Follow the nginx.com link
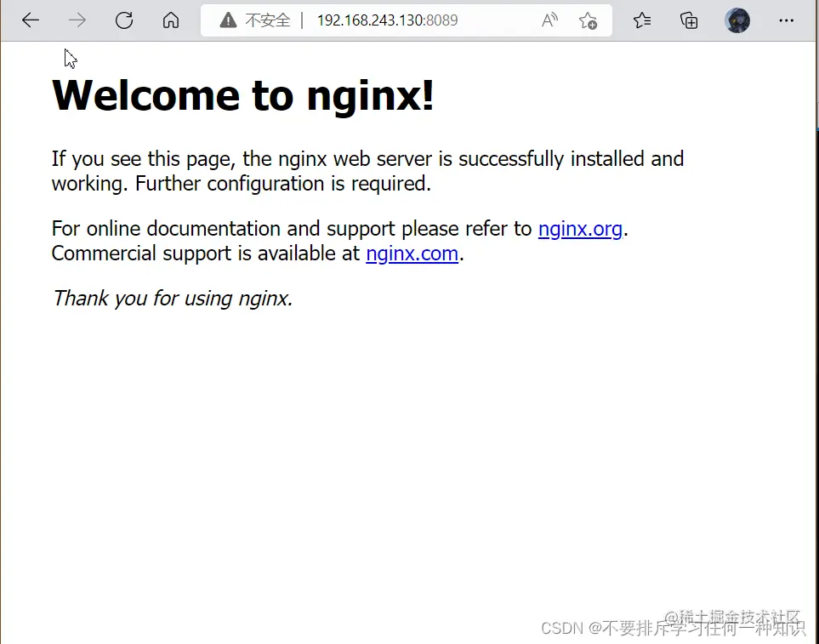819x644 pixels. pos(412,254)
